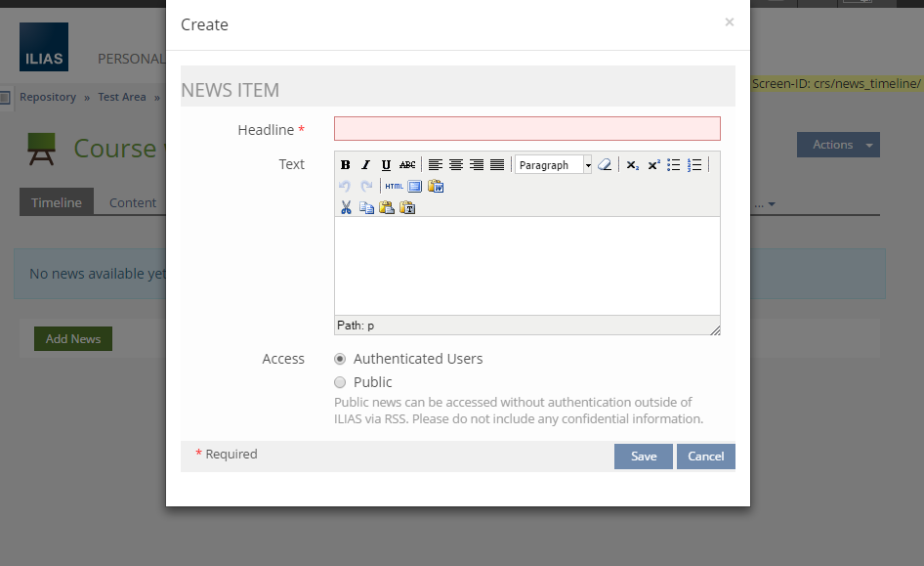Switch to the Content tab

point(133,202)
